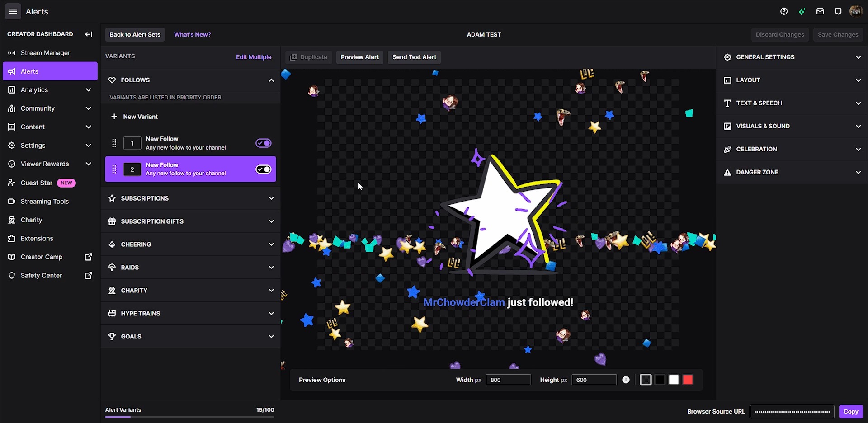The width and height of the screenshot is (868, 423).
Task: Click the Send Test Alert button
Action: coord(414,57)
